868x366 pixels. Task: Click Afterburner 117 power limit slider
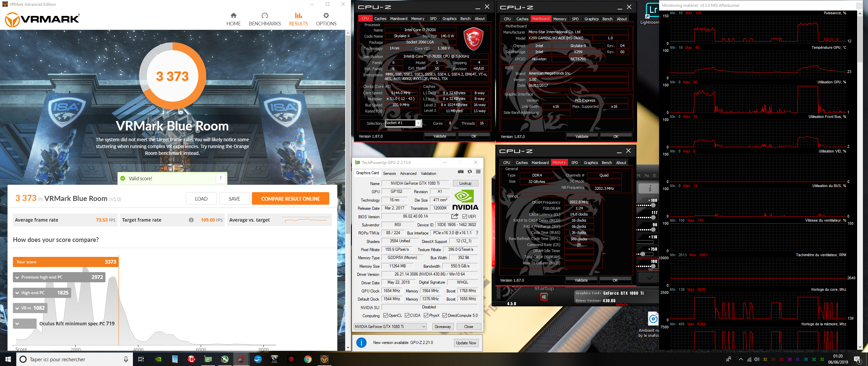pyautogui.click(x=653, y=217)
